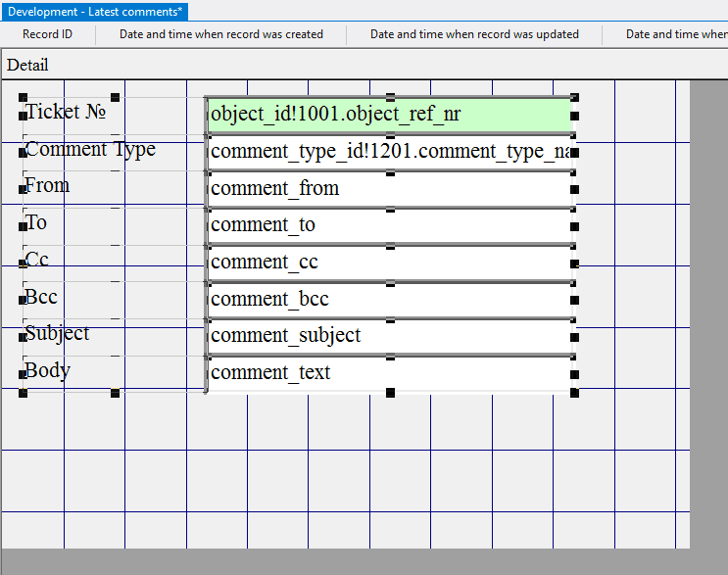Select the comment_cc field
This screenshot has height=575, width=728.
coord(390,263)
